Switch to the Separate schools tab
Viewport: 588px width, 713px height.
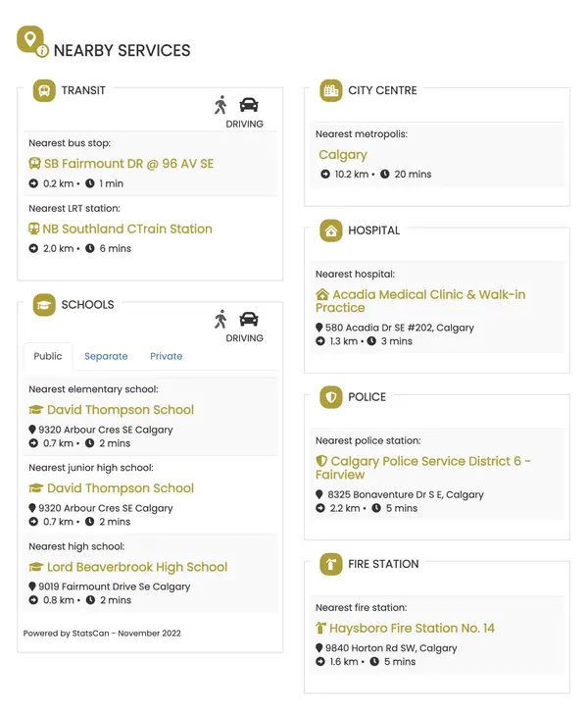tap(106, 356)
